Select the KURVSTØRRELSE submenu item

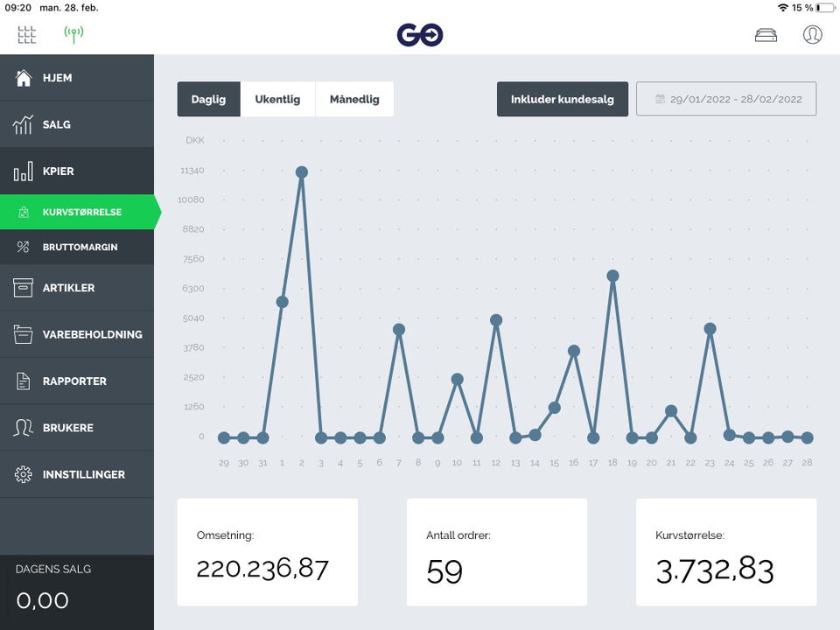pyautogui.click(x=77, y=212)
